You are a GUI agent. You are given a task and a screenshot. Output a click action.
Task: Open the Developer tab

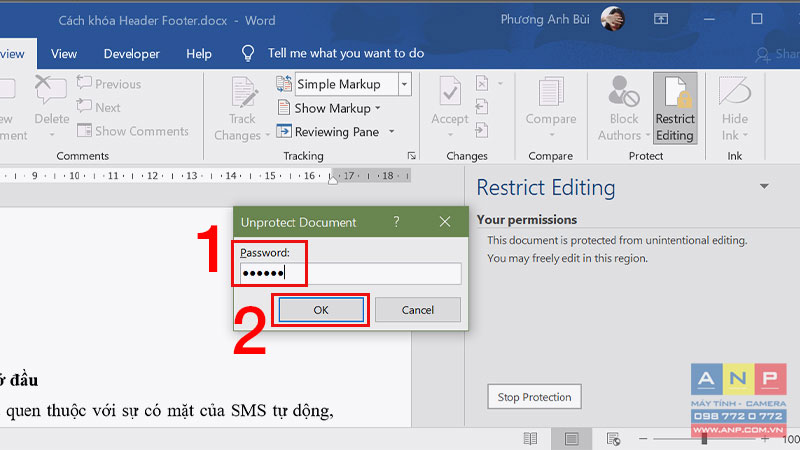(x=132, y=54)
